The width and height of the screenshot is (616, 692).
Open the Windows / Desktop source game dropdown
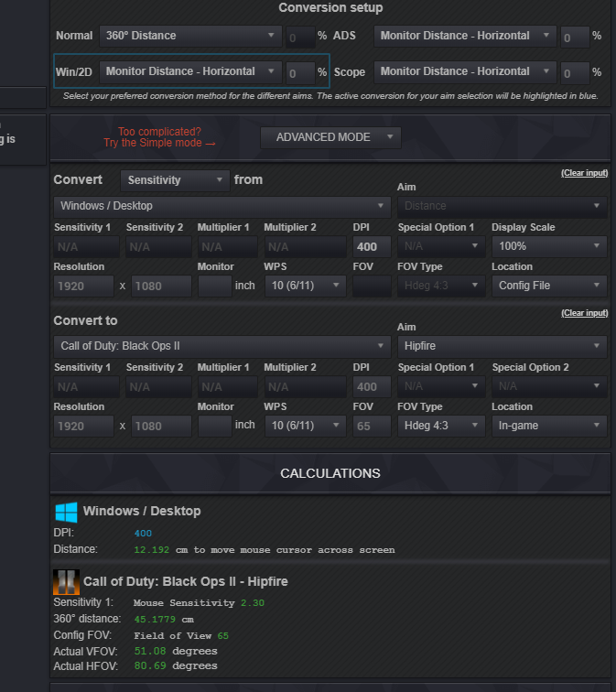pyautogui.click(x=222, y=207)
